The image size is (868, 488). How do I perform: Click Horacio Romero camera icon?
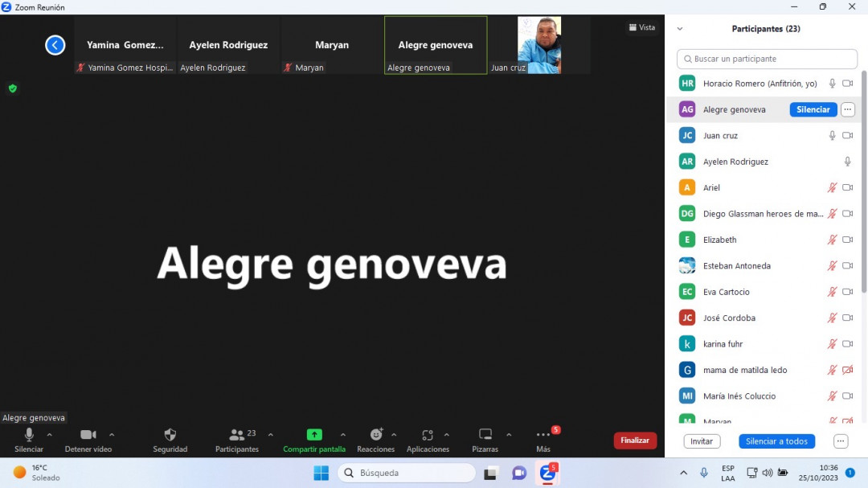pyautogui.click(x=848, y=84)
